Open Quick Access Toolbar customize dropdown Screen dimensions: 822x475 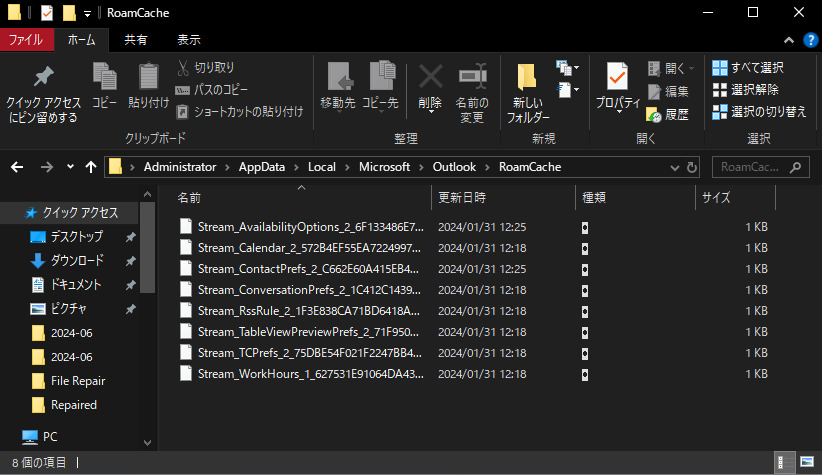[87, 14]
